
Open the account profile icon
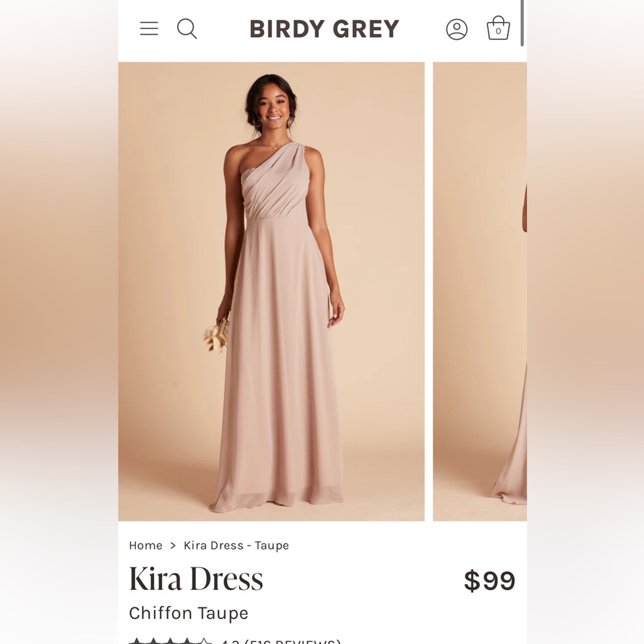(x=457, y=28)
